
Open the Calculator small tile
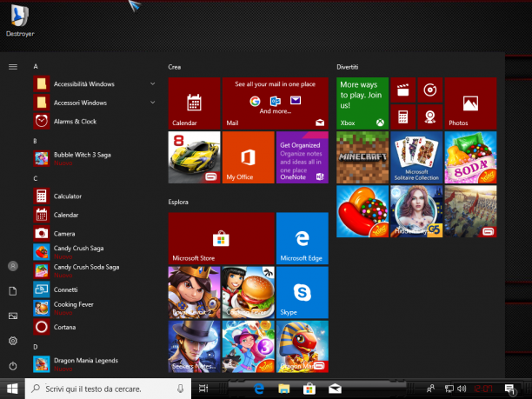(403, 116)
